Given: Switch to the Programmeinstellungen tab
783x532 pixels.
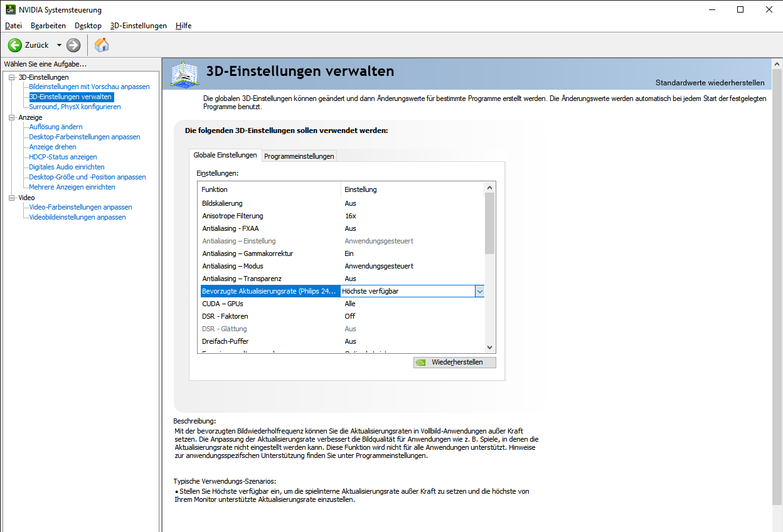Looking at the screenshot, I should click(x=299, y=156).
